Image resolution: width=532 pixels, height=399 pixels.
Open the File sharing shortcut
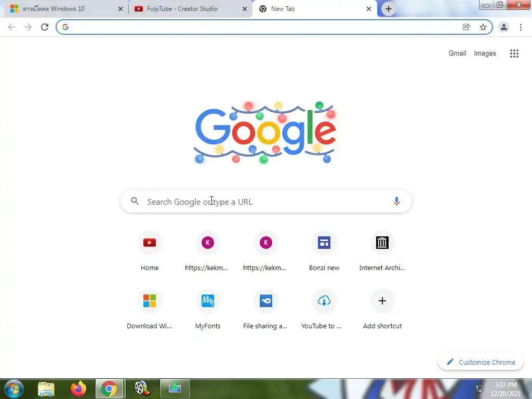pos(266,310)
